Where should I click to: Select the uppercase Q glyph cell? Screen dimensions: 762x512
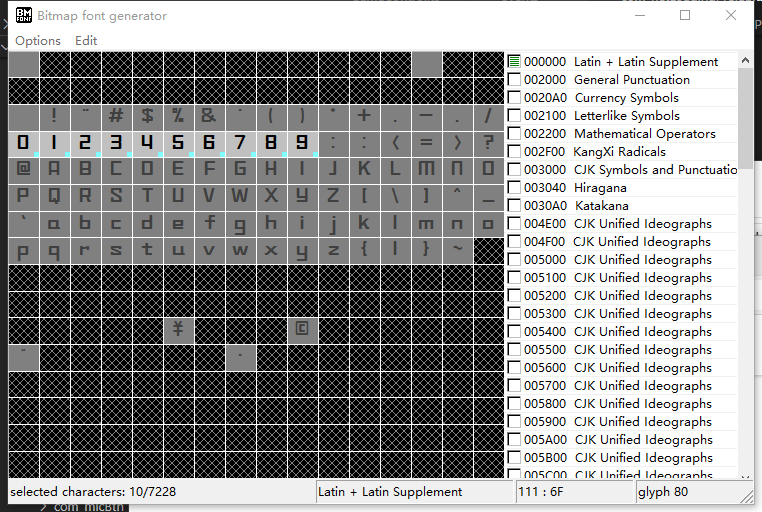tap(54, 197)
